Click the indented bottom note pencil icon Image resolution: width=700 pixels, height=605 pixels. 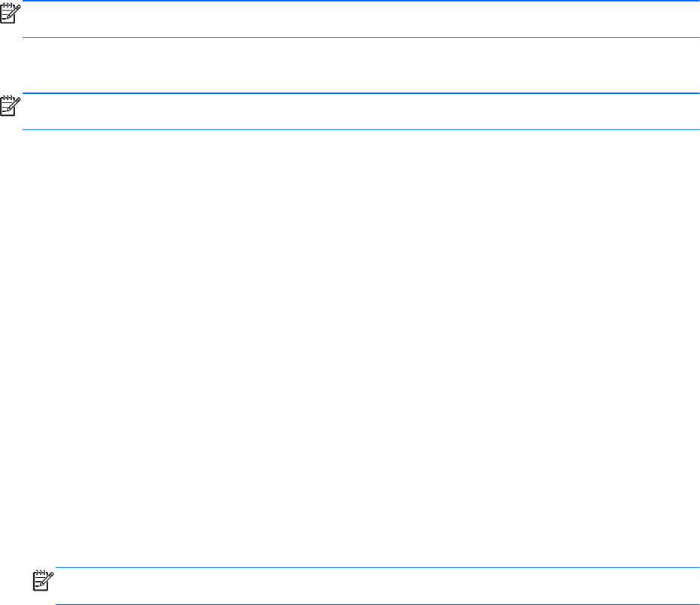[44, 580]
